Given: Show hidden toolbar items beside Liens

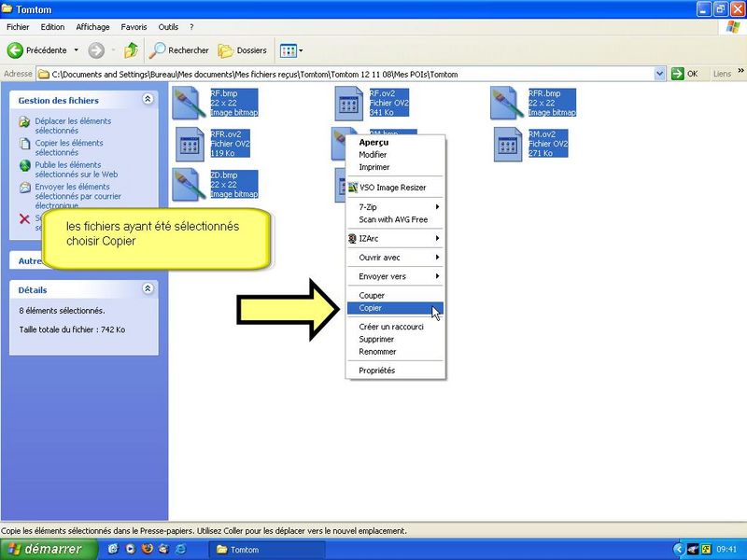Looking at the screenshot, I should pos(740,71).
